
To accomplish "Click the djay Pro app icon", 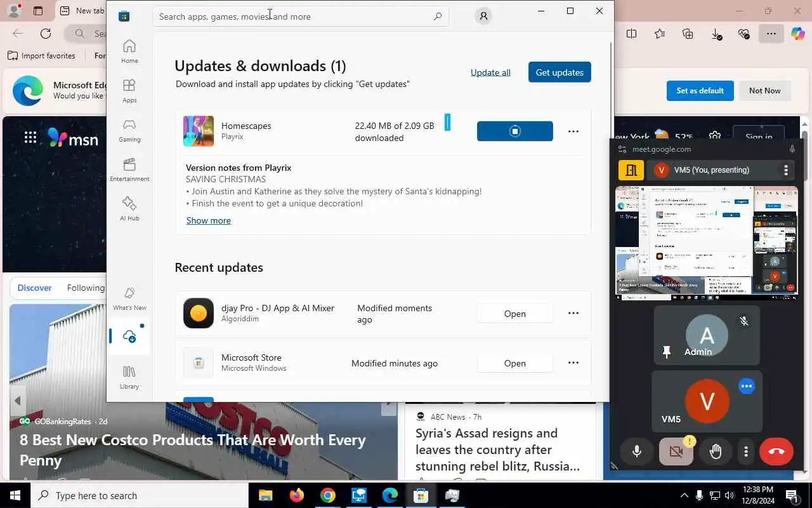I will click(x=199, y=313).
